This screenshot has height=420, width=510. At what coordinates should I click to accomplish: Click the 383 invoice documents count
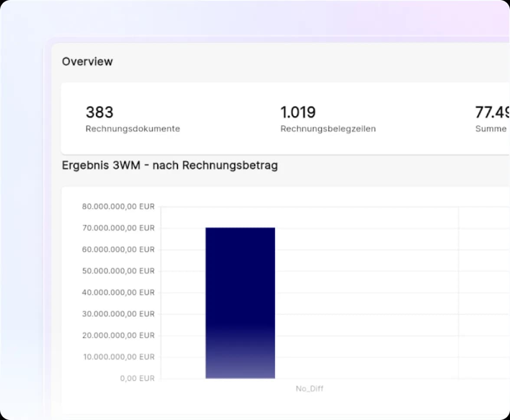pyautogui.click(x=99, y=112)
